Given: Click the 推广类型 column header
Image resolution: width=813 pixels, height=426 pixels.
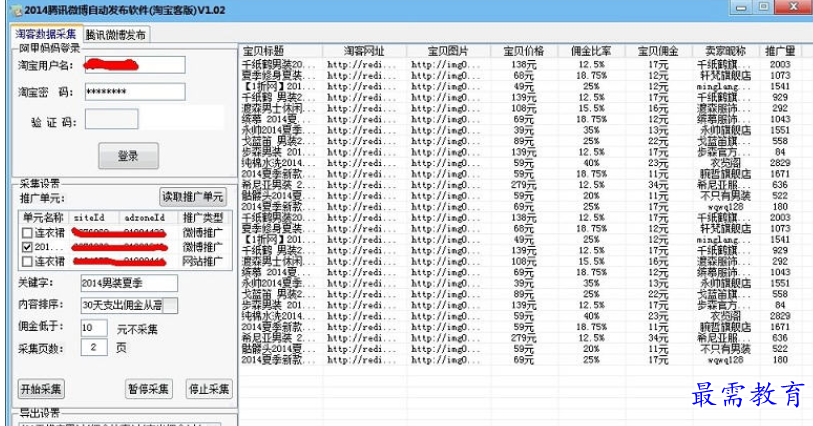Looking at the screenshot, I should [203, 218].
